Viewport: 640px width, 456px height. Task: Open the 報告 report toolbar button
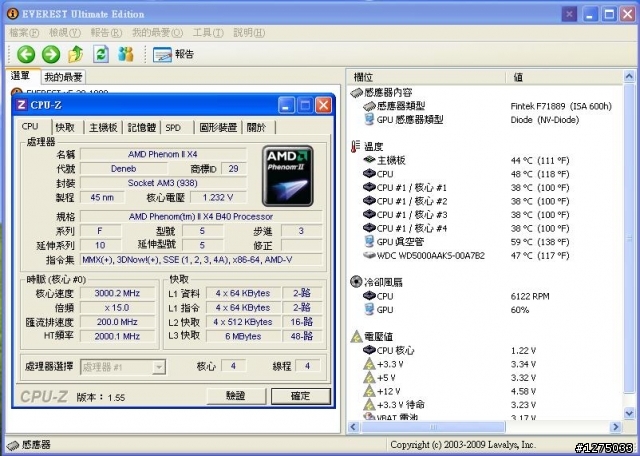pyautogui.click(x=173, y=55)
